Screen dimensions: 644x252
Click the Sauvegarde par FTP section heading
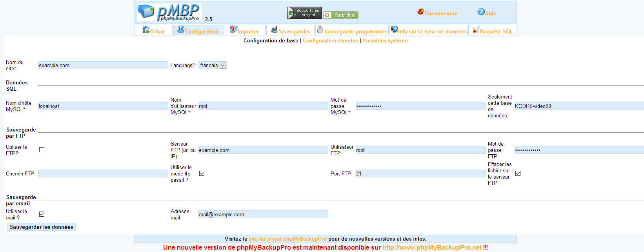click(x=21, y=133)
